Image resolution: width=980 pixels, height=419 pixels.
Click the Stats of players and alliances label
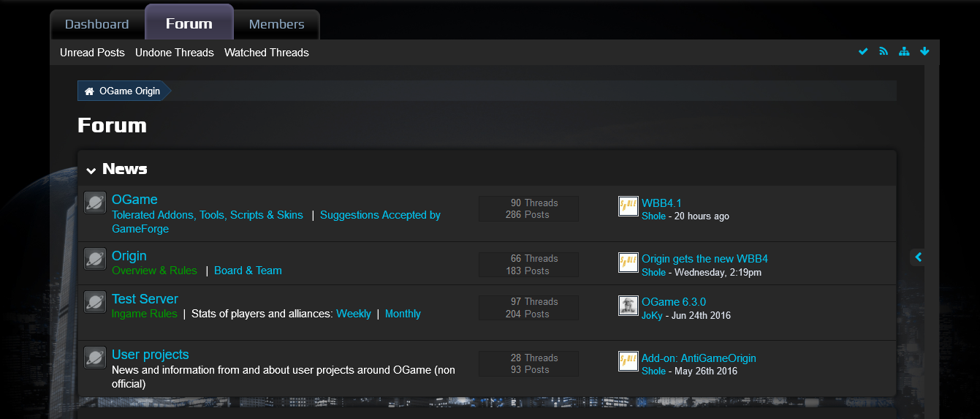tap(262, 314)
